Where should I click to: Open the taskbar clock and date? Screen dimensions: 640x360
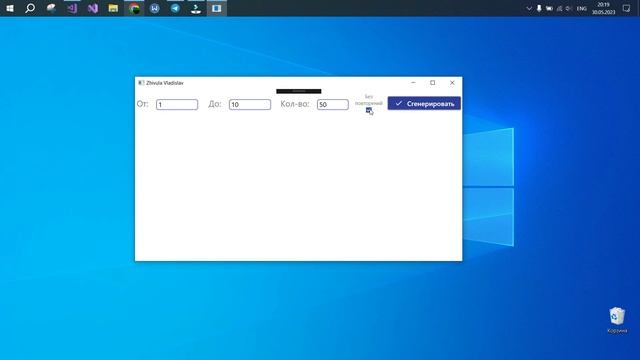point(604,8)
